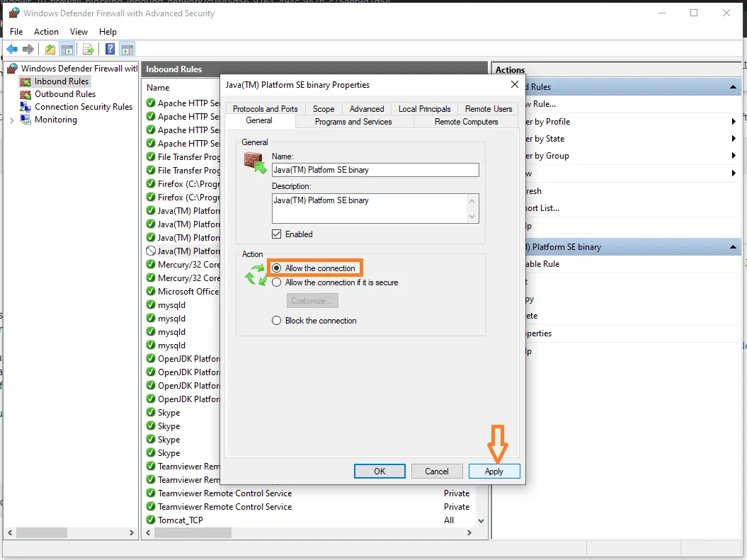Open the View submenu arrow in Actions

pyautogui.click(x=734, y=173)
